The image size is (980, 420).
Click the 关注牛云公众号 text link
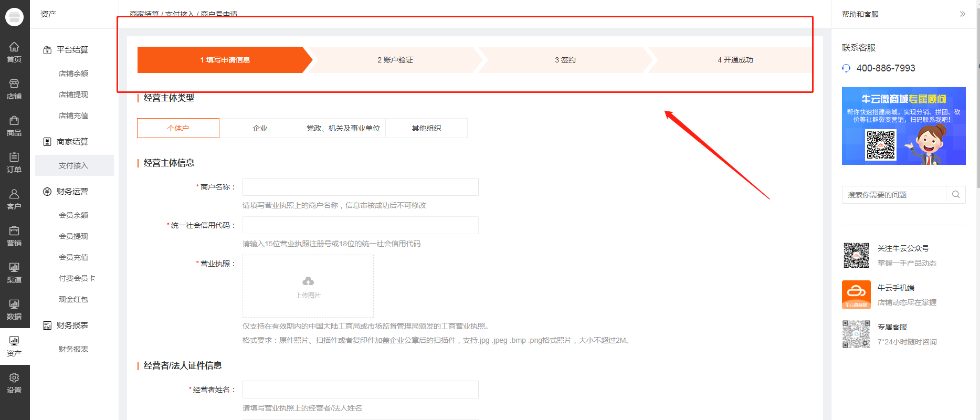point(903,248)
